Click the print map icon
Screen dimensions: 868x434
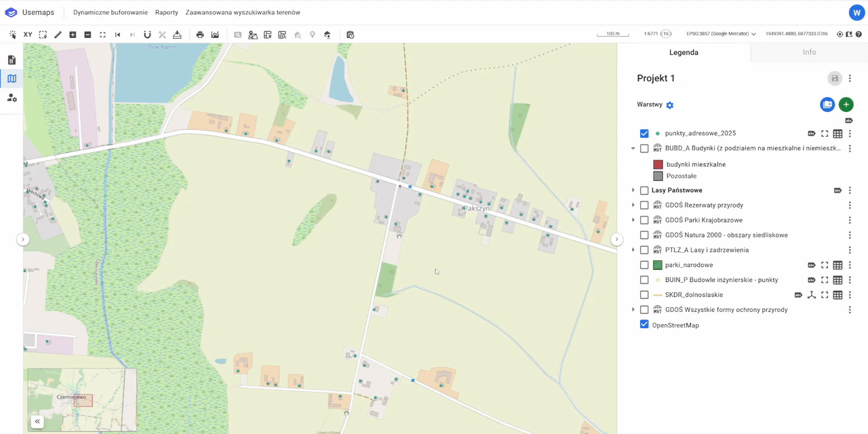coord(200,35)
